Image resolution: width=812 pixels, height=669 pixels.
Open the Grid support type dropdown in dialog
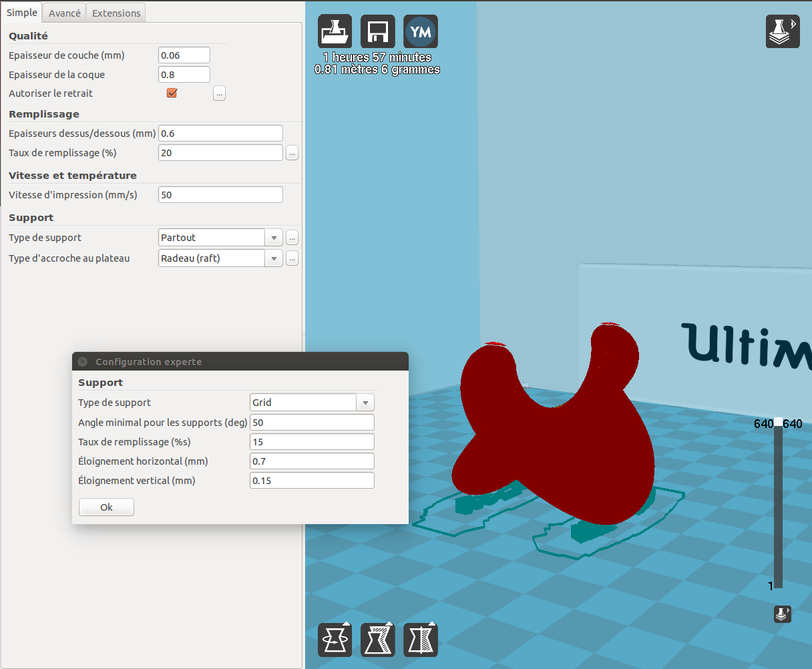(x=312, y=403)
